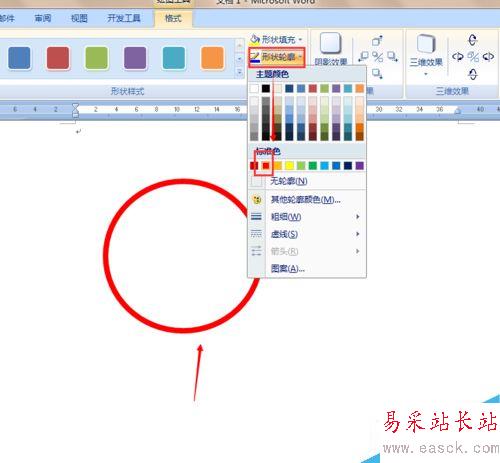Viewport: 500px width, 463px height.
Task: Nudge shadow right icon
Action: (x=392, y=57)
